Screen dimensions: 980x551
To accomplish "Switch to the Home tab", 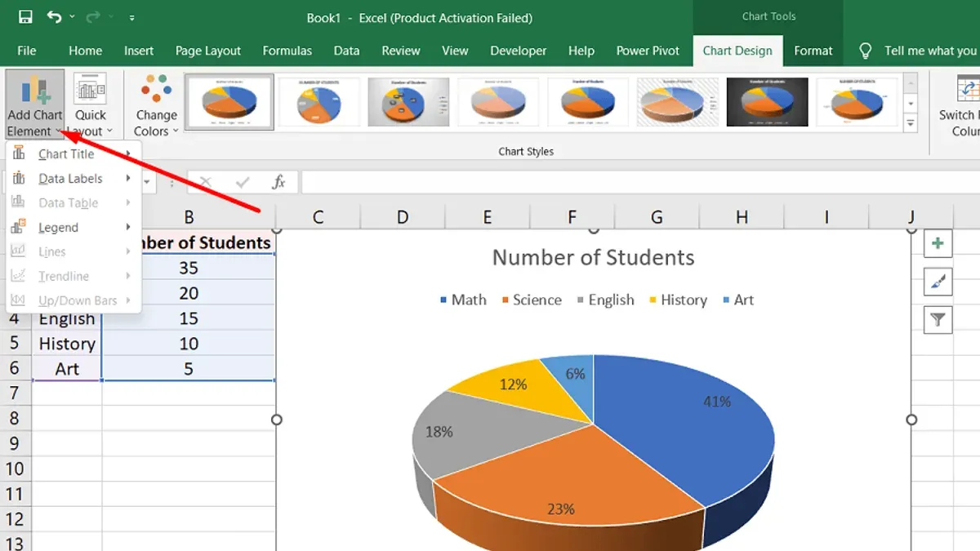I will click(x=85, y=51).
